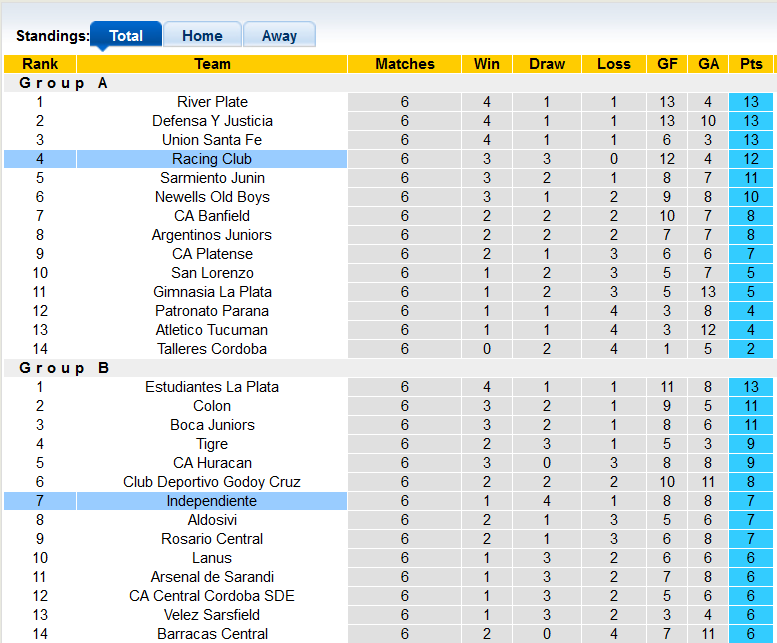Click the Pts column header
This screenshot has height=643, width=777.
[751, 64]
